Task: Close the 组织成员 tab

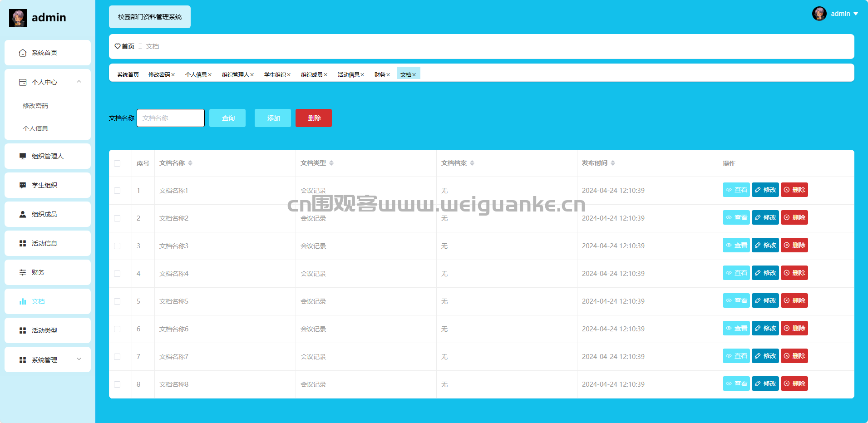Action: coord(325,75)
